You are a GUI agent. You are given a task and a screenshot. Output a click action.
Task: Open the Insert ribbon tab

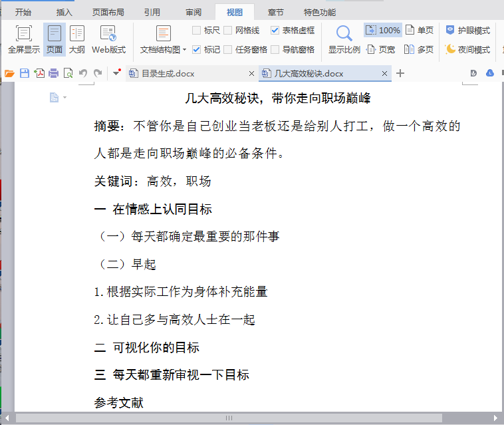64,12
